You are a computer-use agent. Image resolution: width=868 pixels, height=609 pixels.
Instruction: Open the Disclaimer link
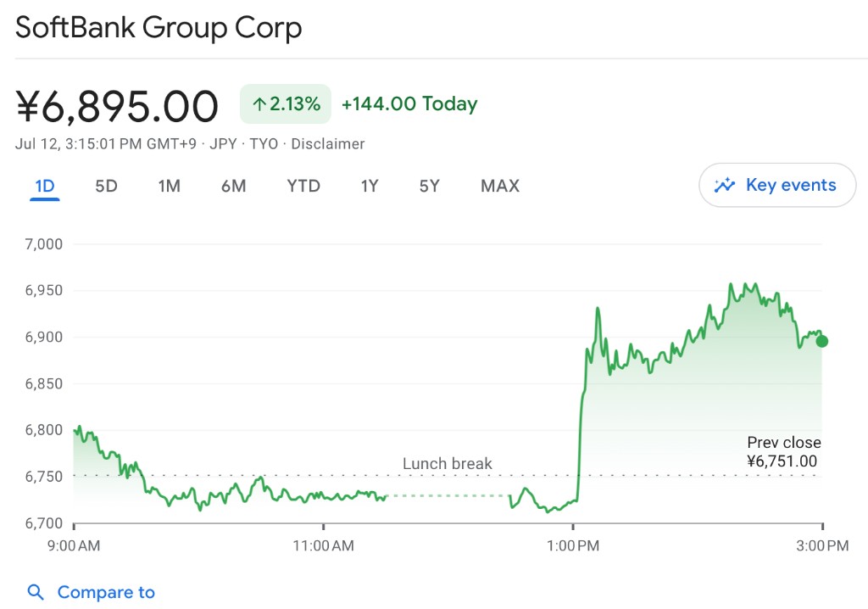tap(328, 144)
